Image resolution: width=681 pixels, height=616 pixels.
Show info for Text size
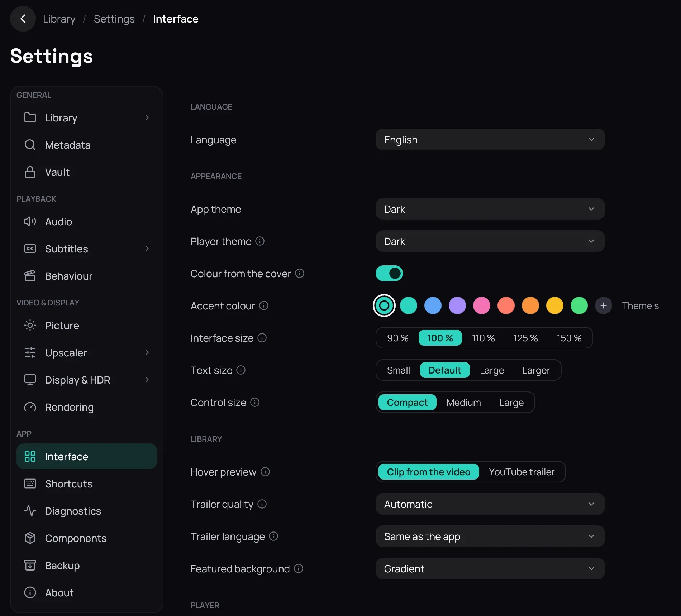click(241, 370)
